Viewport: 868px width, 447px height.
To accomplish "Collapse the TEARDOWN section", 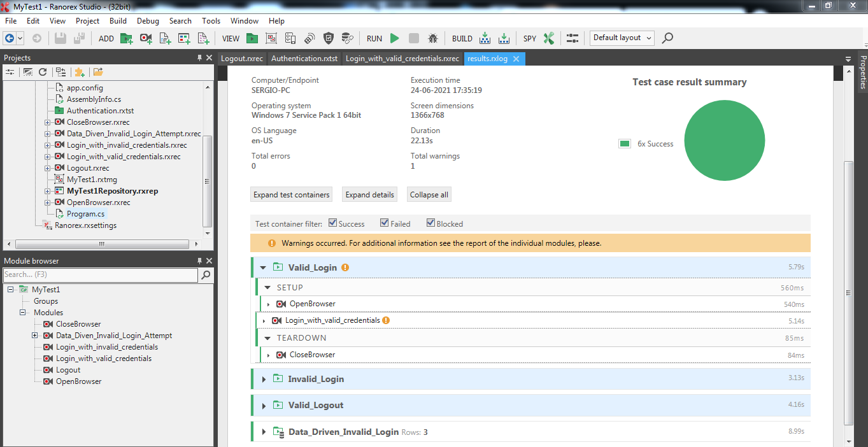I will point(268,338).
